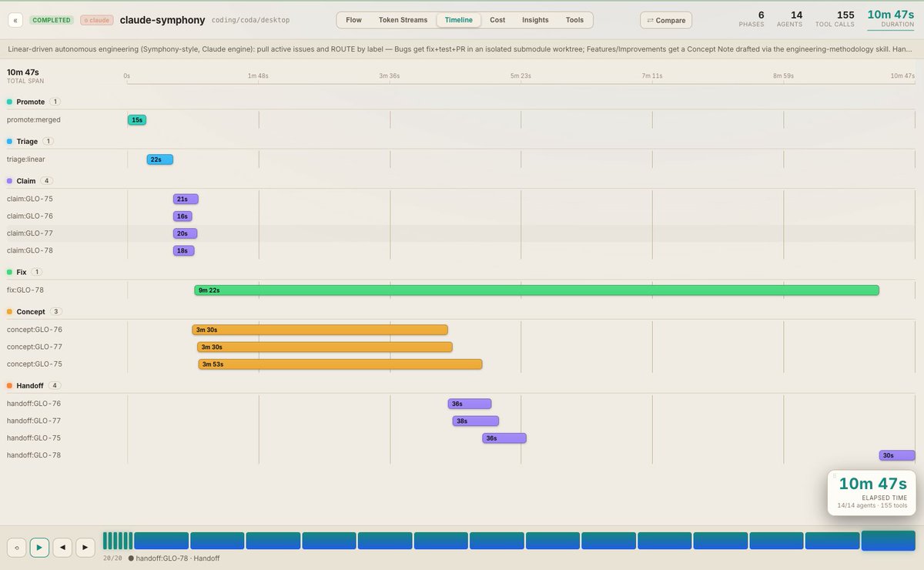Click the handoff:GLO-77 row label

pos(34,421)
